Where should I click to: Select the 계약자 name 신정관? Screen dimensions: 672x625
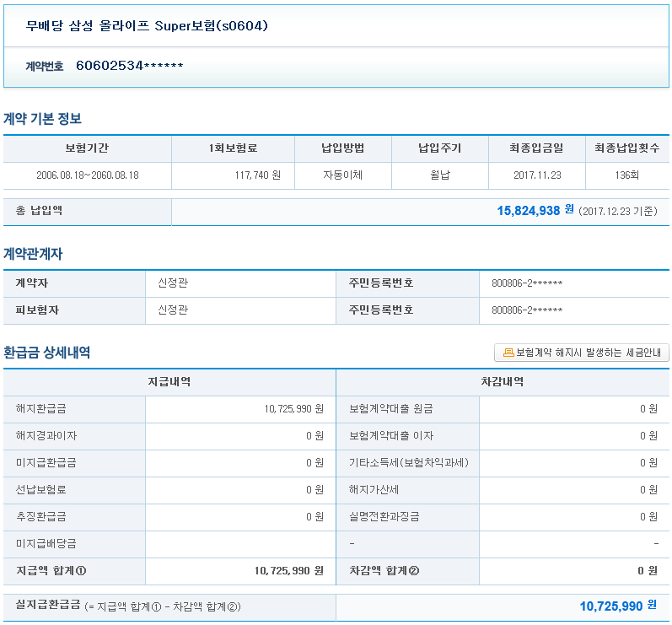pos(172,283)
